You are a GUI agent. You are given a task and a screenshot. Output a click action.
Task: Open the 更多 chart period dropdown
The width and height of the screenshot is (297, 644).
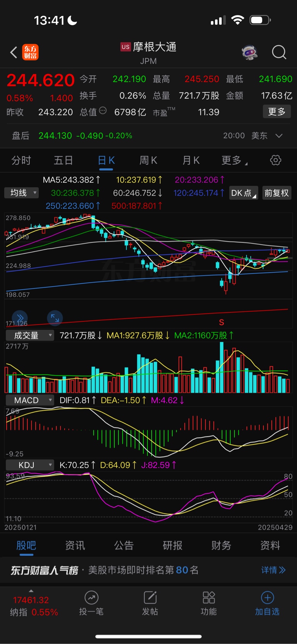coord(234,160)
